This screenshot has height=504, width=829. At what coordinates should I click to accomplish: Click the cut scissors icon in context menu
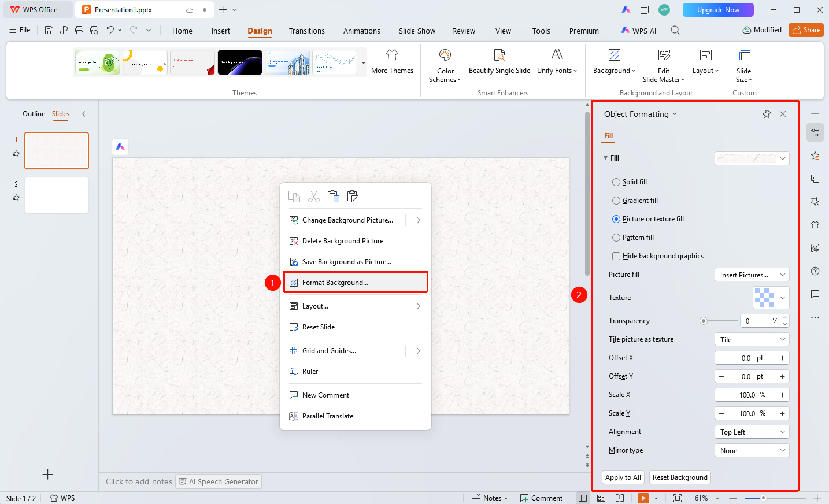pyautogui.click(x=314, y=197)
